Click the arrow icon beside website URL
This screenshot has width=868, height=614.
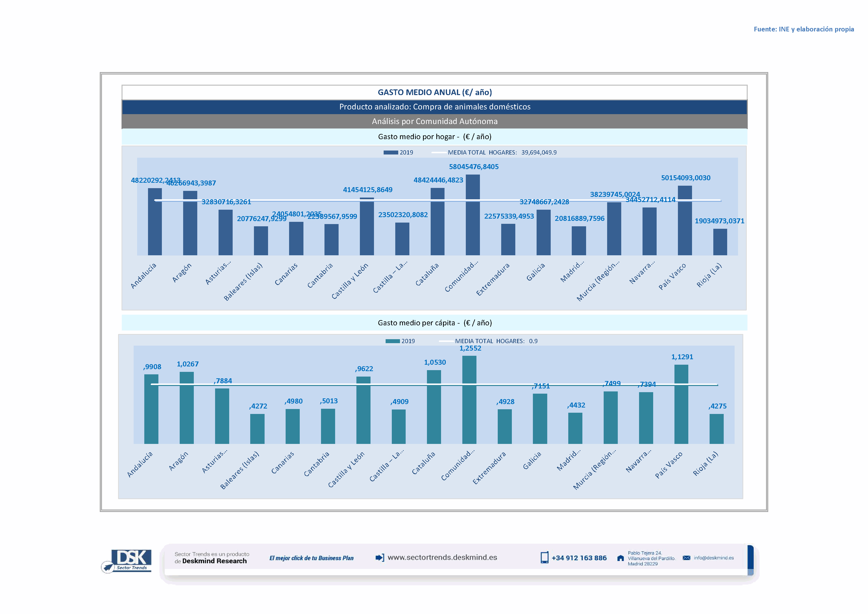coord(380,558)
